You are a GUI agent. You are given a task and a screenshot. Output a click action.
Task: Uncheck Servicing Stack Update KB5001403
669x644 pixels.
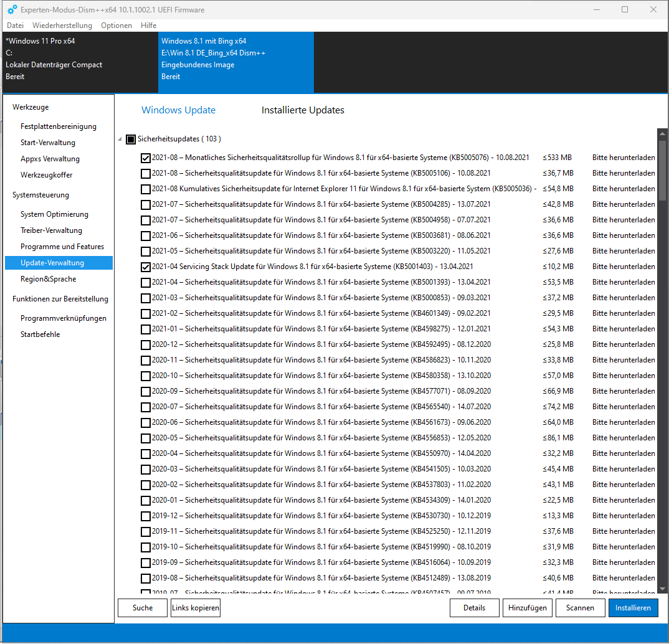pyautogui.click(x=146, y=267)
